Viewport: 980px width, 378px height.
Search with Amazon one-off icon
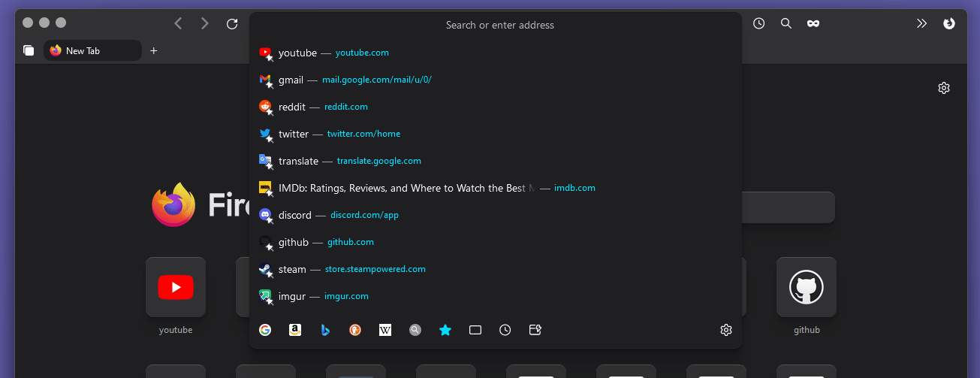(295, 330)
